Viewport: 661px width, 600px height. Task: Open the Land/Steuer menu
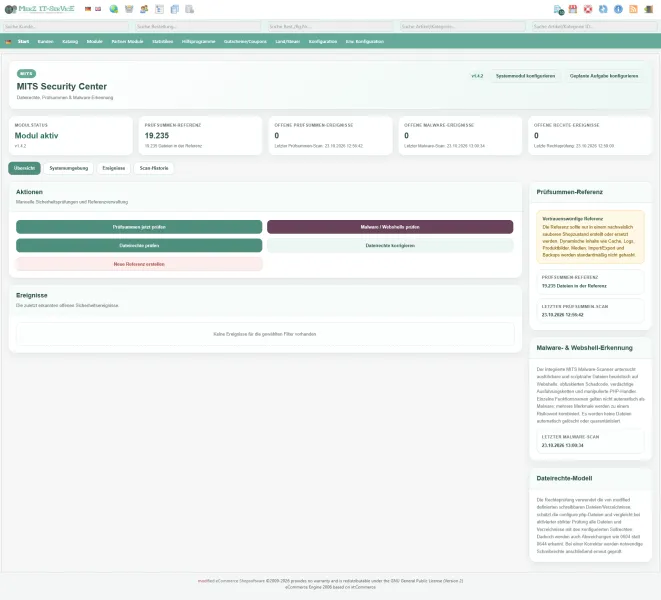click(288, 41)
